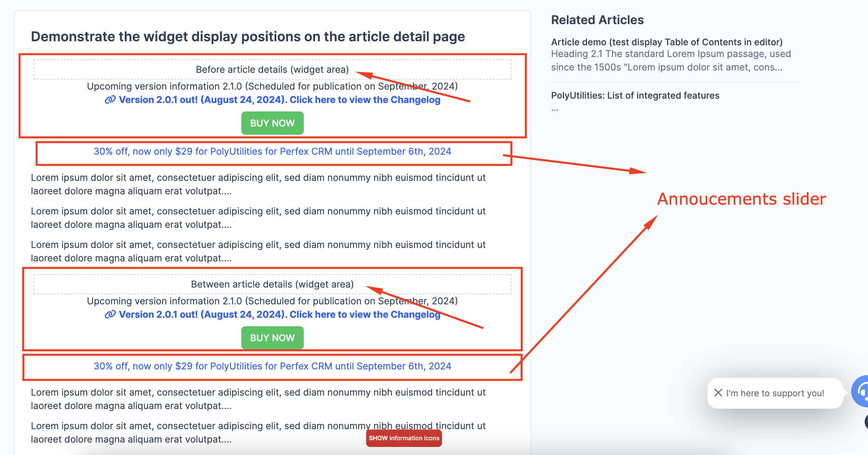Click the Between article details widget area

(273, 284)
